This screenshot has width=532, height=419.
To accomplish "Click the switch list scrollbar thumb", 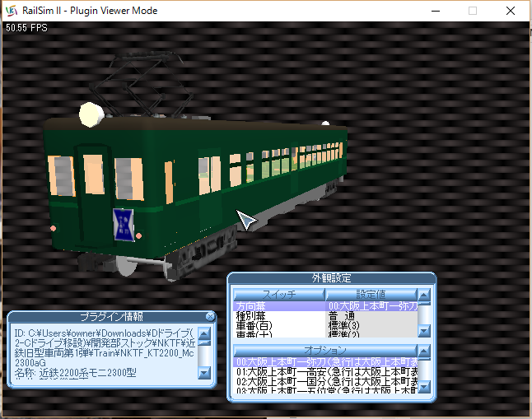I will coord(424,304).
